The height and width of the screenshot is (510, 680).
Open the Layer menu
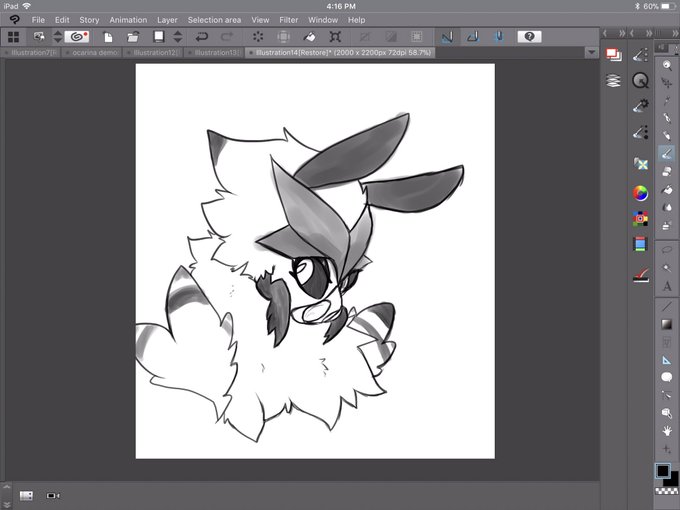(x=167, y=20)
